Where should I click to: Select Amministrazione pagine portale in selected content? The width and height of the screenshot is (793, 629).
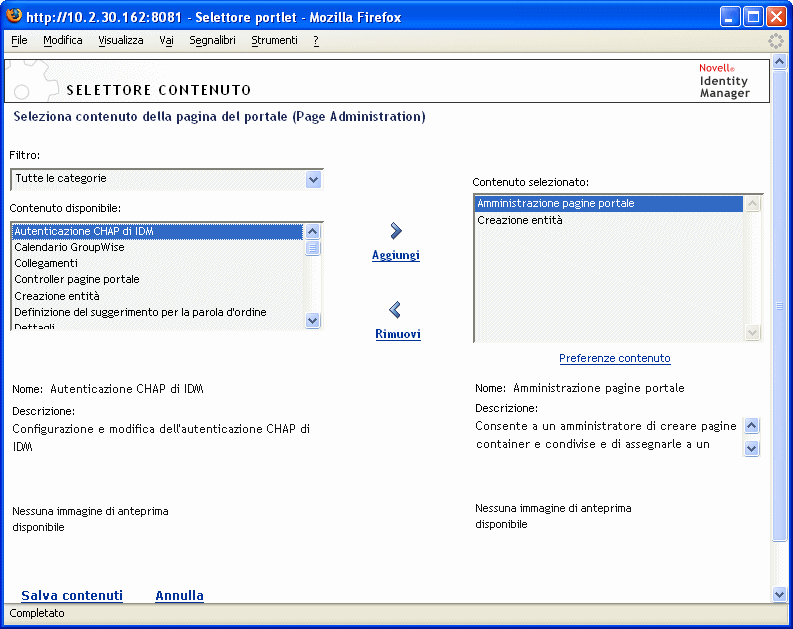tap(609, 203)
